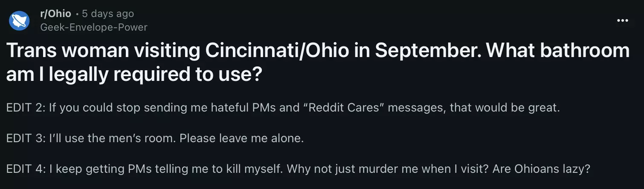
Task: Click the "EDIT 4:" label
Action: coord(26,169)
